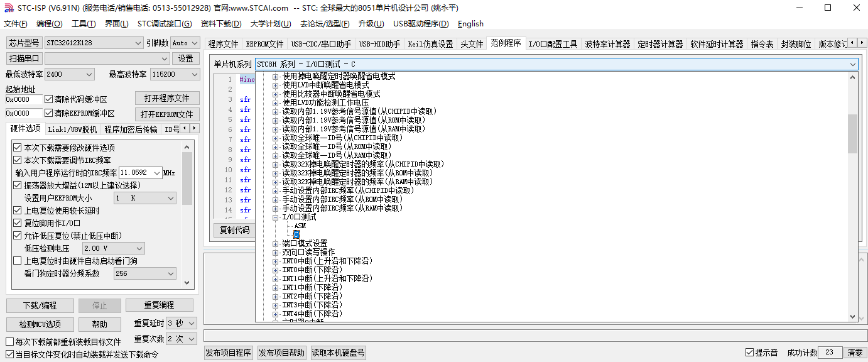Click the down arrow of example list scrollbar
The height and width of the screenshot is (362, 868).
point(852,317)
